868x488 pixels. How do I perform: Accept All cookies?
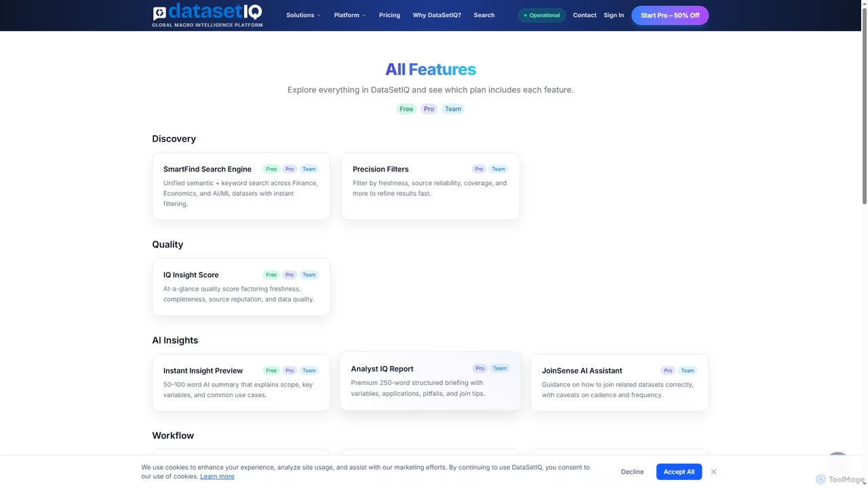tap(679, 472)
